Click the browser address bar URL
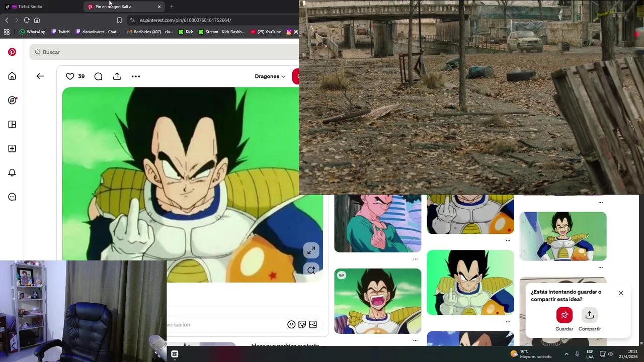The width and height of the screenshot is (644, 362). [185, 20]
